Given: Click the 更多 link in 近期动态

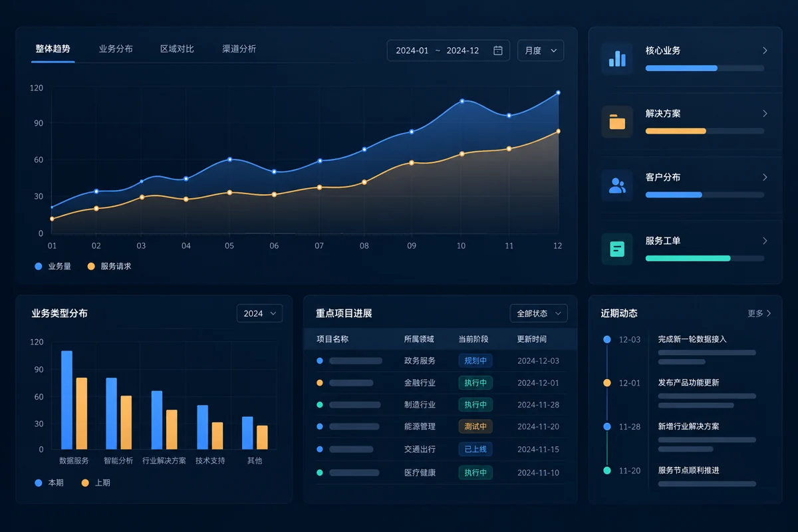Looking at the screenshot, I should (759, 313).
